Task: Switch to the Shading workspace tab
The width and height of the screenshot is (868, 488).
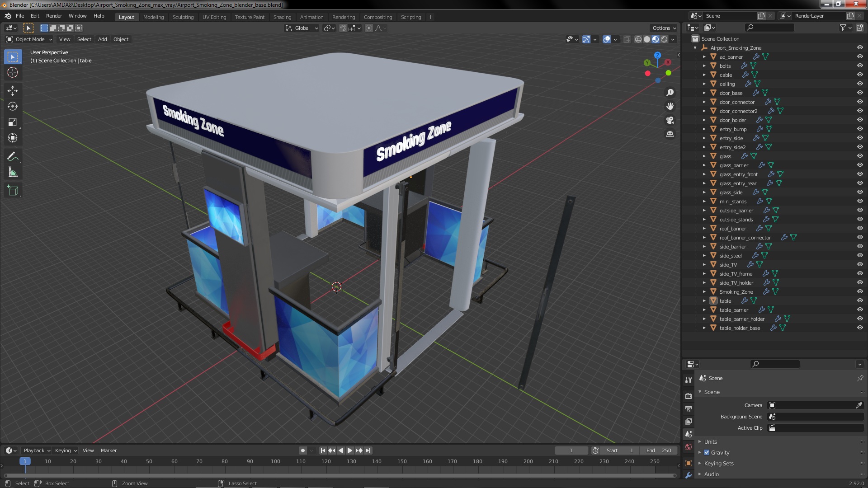Action: click(x=282, y=17)
